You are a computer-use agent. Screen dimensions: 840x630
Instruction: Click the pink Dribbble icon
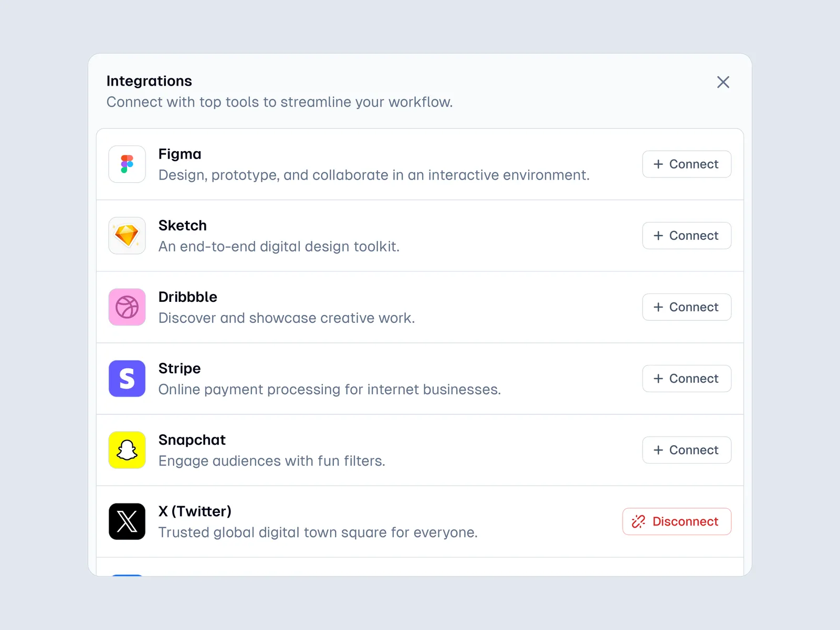(127, 307)
